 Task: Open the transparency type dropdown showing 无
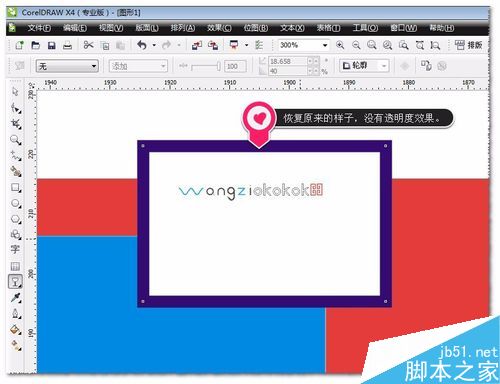[x=67, y=66]
